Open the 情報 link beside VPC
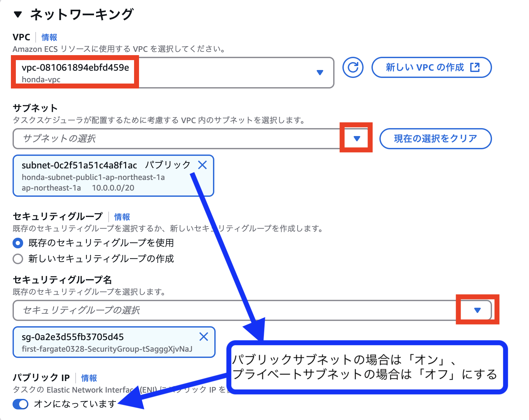The width and height of the screenshot is (529, 420). (48, 37)
